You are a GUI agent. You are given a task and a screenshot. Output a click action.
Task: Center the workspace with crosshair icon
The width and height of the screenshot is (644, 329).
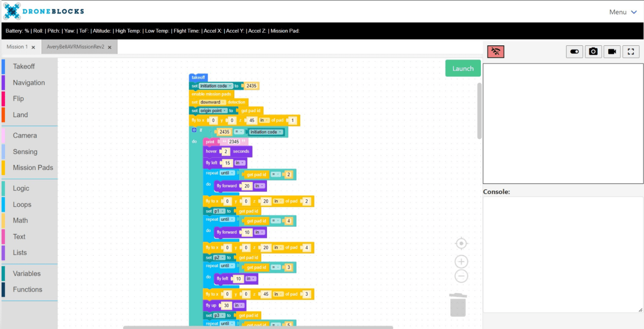click(461, 243)
